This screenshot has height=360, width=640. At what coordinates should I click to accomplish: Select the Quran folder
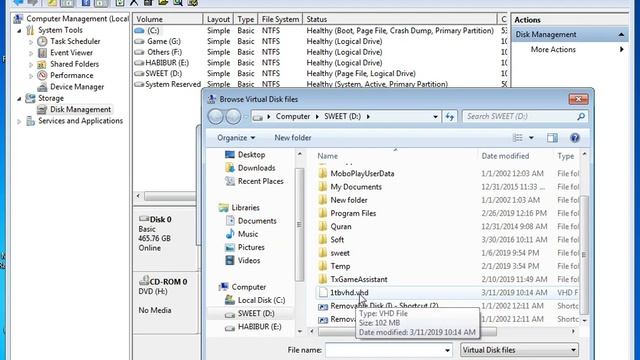click(341, 227)
